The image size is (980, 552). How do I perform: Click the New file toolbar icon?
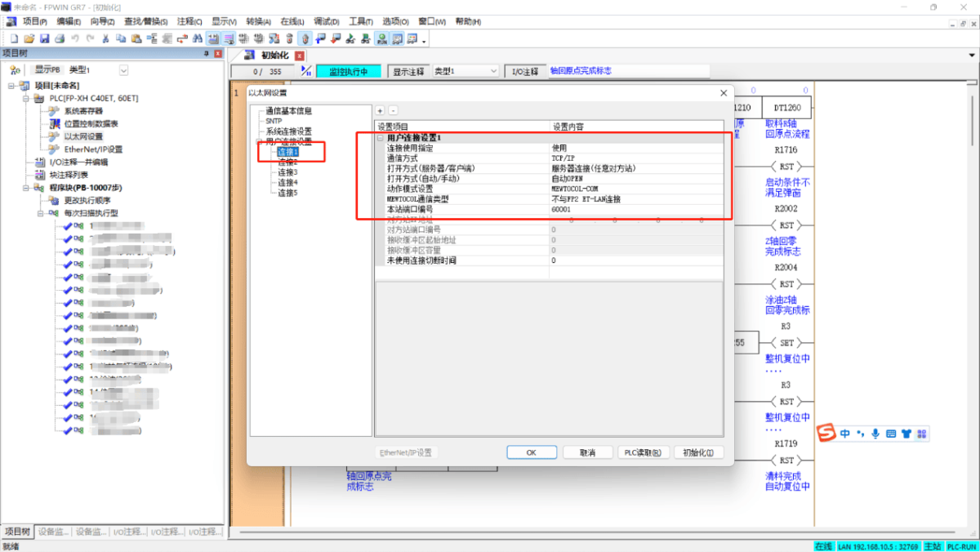[14, 38]
